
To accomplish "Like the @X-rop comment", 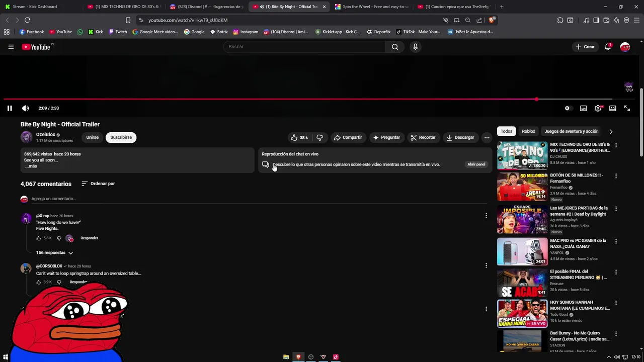I will tap(39, 238).
